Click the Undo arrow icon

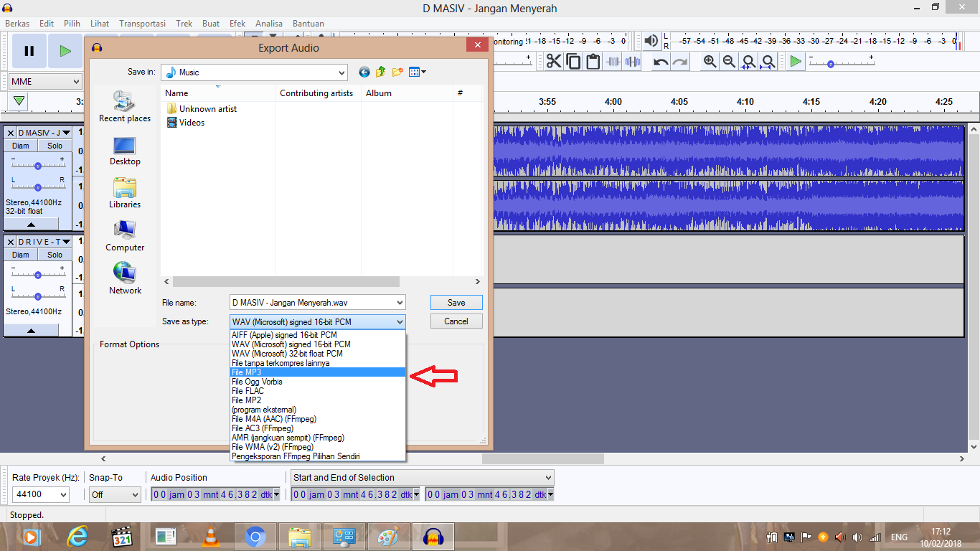661,62
